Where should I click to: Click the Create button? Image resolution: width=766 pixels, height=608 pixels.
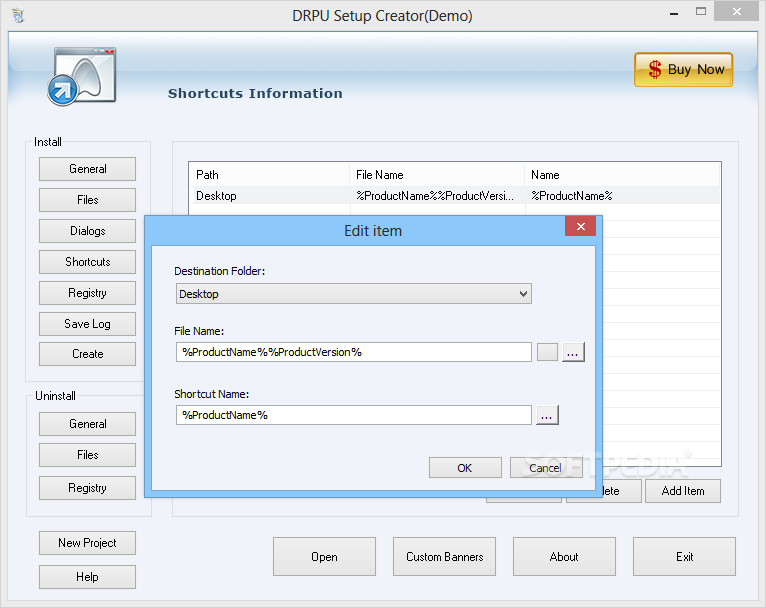click(x=87, y=354)
